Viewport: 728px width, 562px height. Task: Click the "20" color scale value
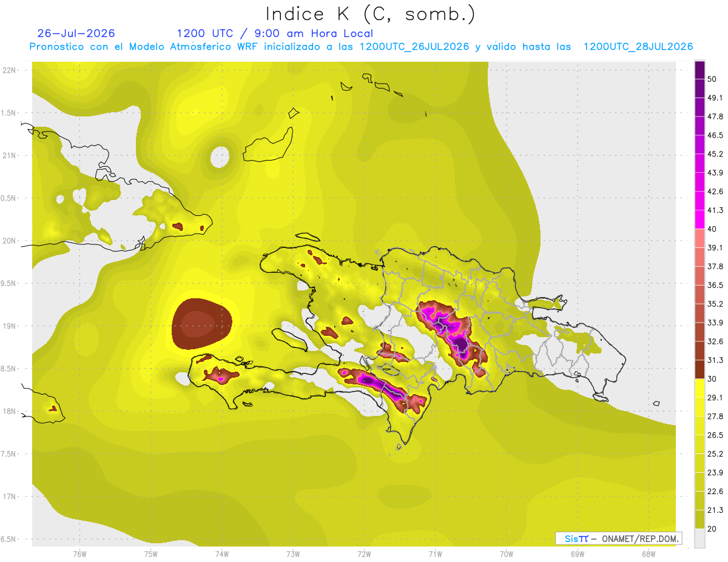coord(713,529)
